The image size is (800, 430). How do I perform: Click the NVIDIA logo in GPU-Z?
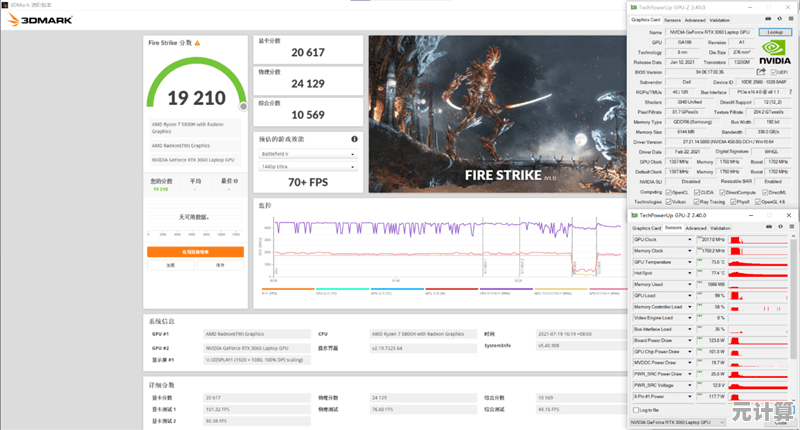coord(774,50)
